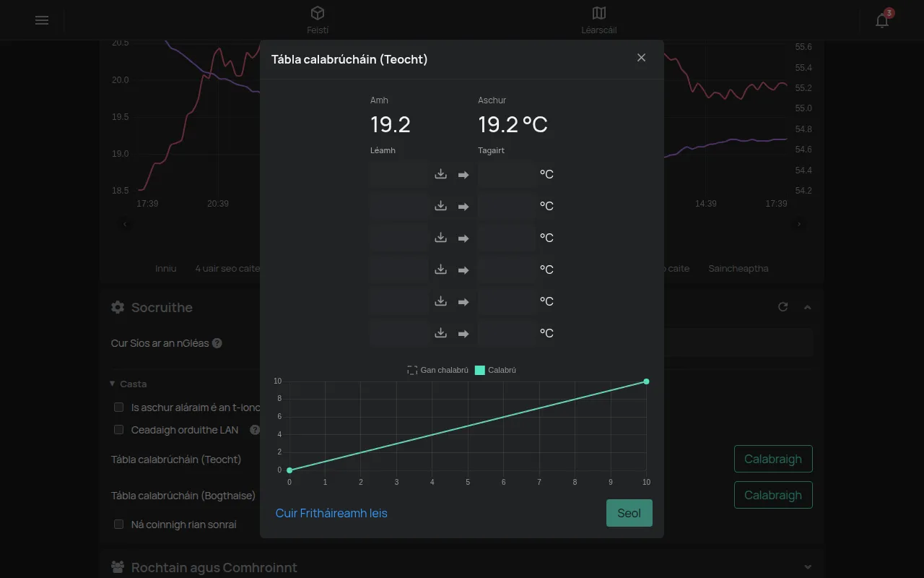
Task: Click the first row download reading icon
Action: tap(440, 174)
